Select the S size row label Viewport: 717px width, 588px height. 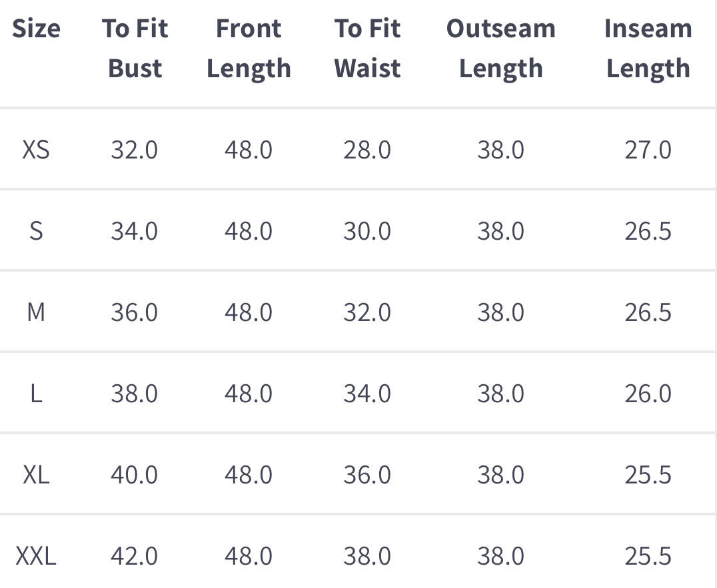point(36,231)
